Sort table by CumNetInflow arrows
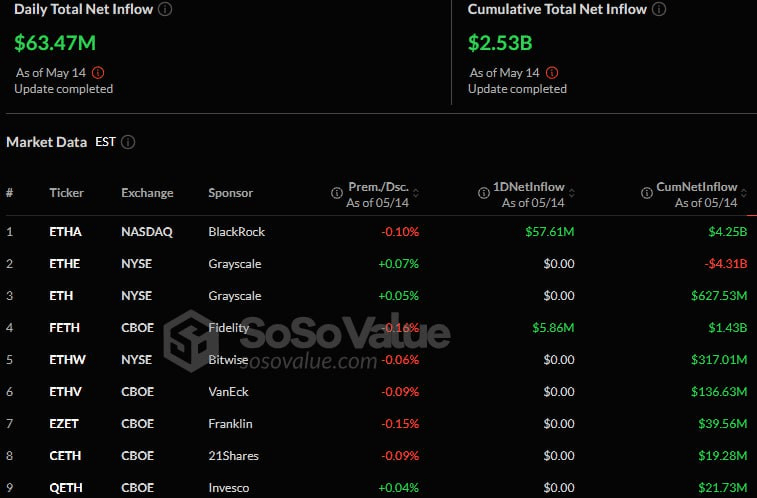Screen dimensions: 757x498 [x=744, y=193]
